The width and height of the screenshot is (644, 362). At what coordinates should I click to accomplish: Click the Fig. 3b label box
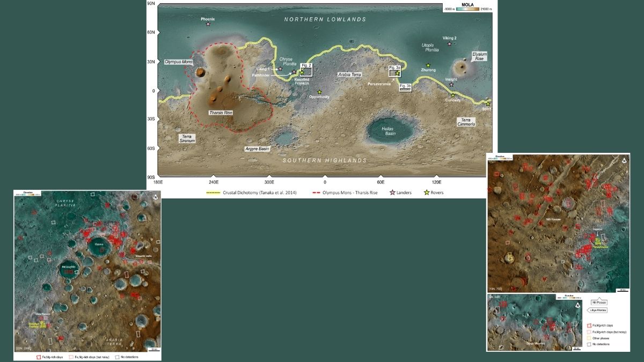(x=405, y=86)
